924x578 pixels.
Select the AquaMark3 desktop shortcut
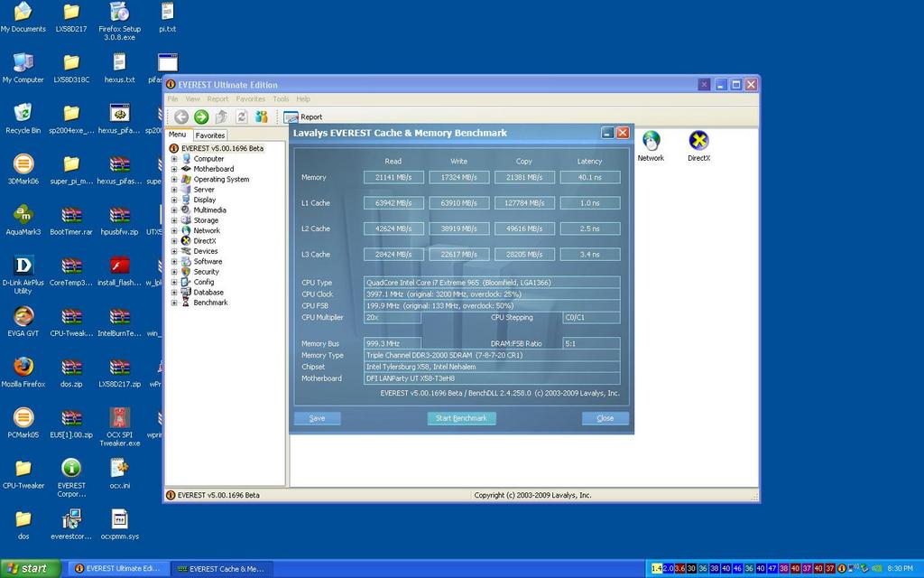click(23, 220)
